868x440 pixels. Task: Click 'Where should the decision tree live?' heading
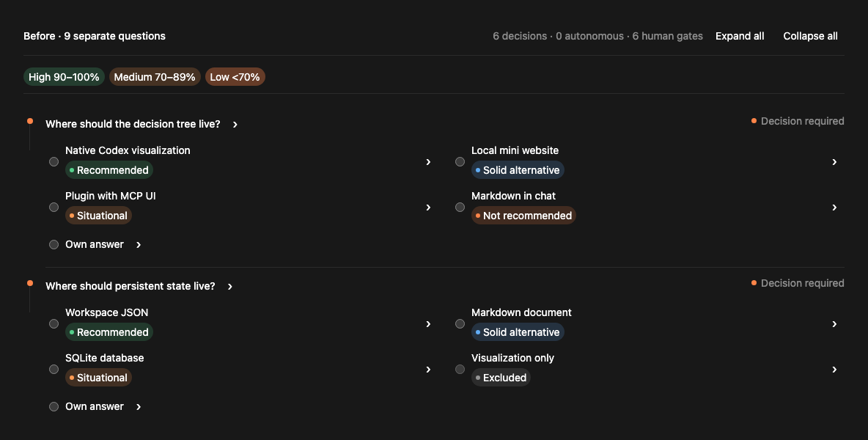(133, 124)
